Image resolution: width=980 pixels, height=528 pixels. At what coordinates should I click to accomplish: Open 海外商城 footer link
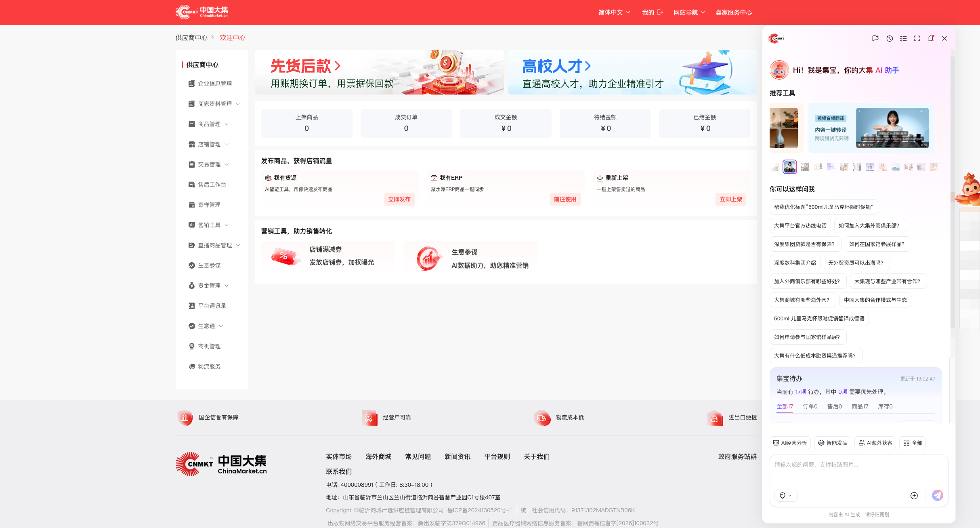tap(378, 456)
